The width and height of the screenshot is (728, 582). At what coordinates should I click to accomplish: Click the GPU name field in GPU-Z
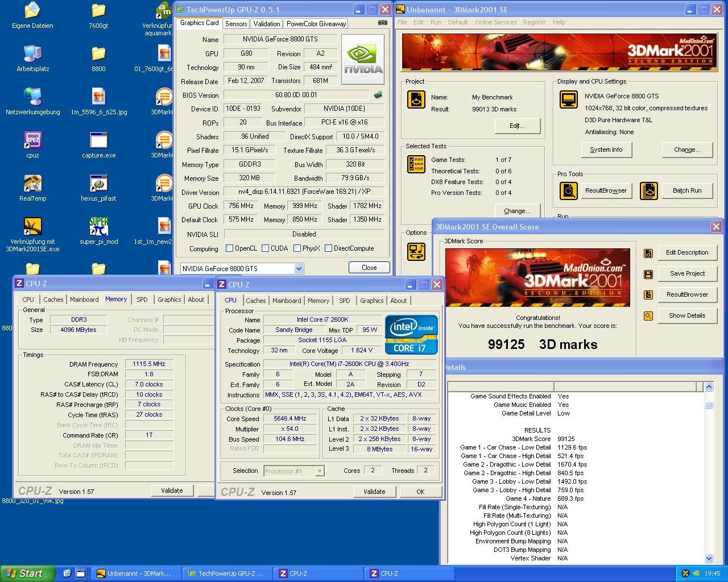coord(279,39)
